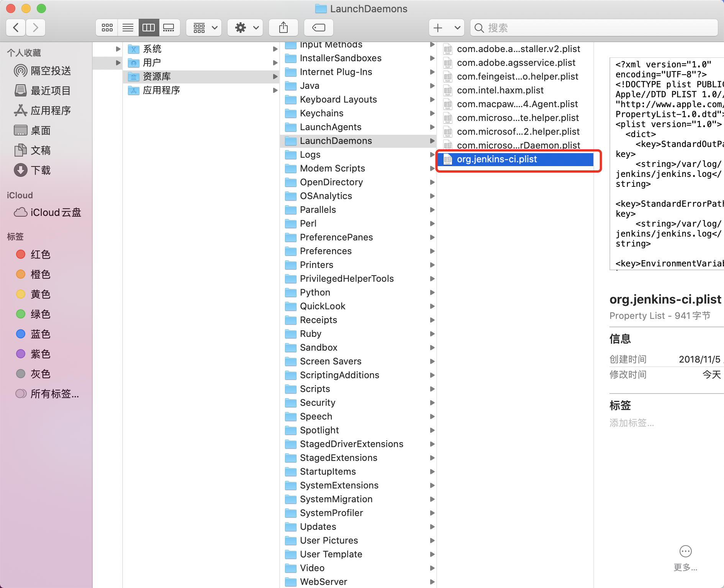The width and height of the screenshot is (724, 588).
Task: Open the Keychains folder
Action: coord(358,113)
